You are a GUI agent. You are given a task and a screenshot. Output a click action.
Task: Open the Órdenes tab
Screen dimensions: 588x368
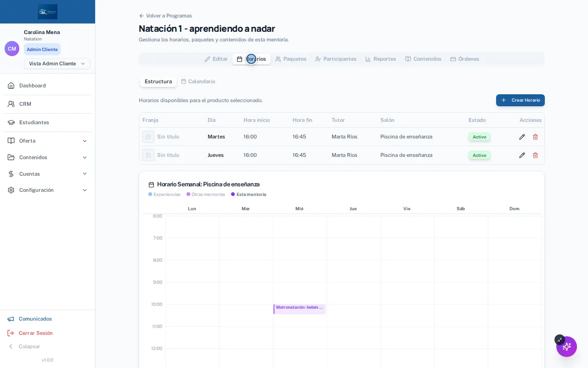464,59
